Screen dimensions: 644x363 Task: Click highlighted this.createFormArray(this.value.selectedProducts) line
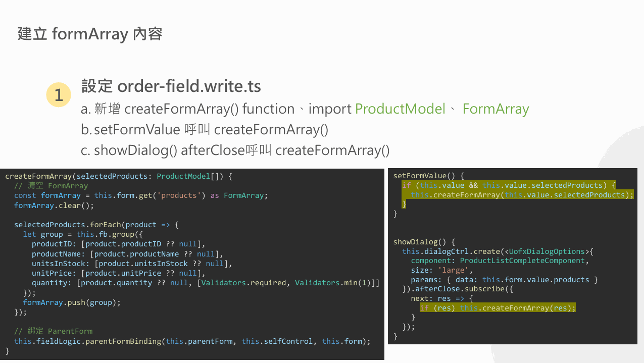point(521,195)
